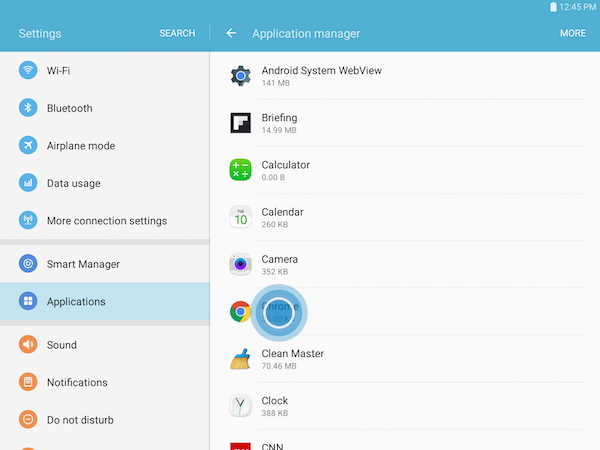Tap the Clock app icon
The image size is (600, 450).
tap(240, 406)
